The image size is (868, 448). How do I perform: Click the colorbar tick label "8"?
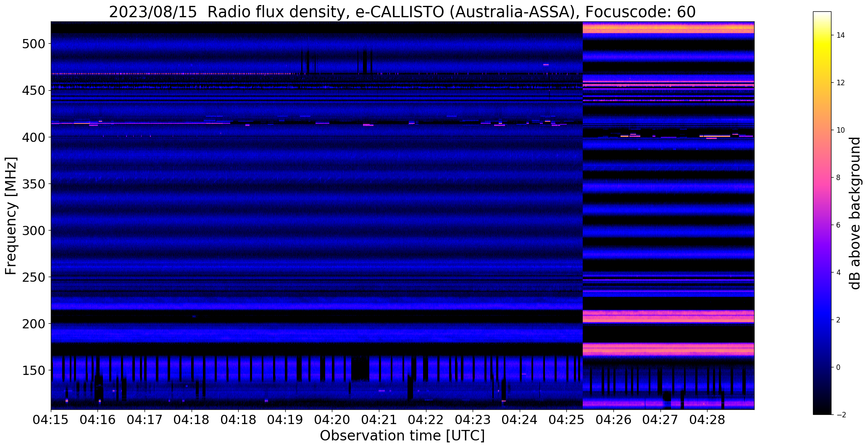coord(839,178)
